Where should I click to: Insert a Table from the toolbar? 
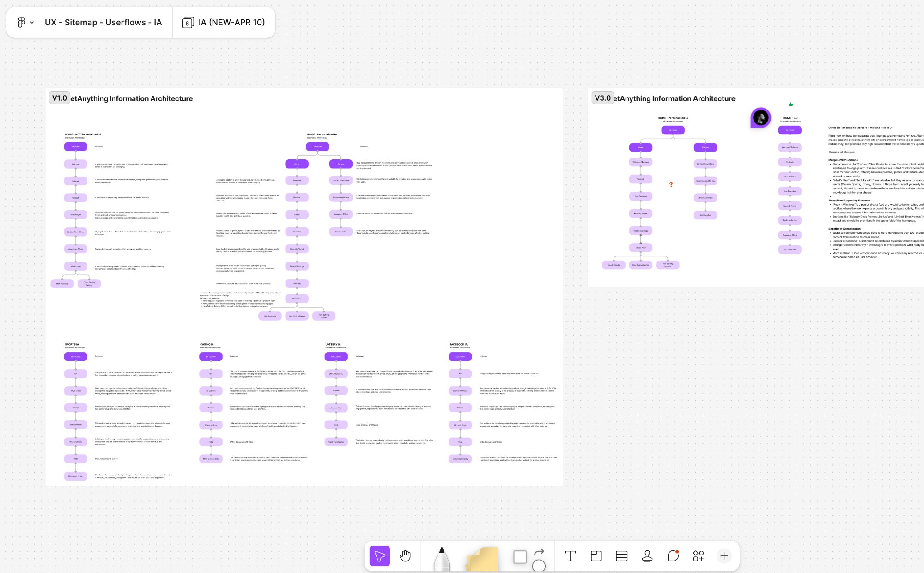click(621, 556)
